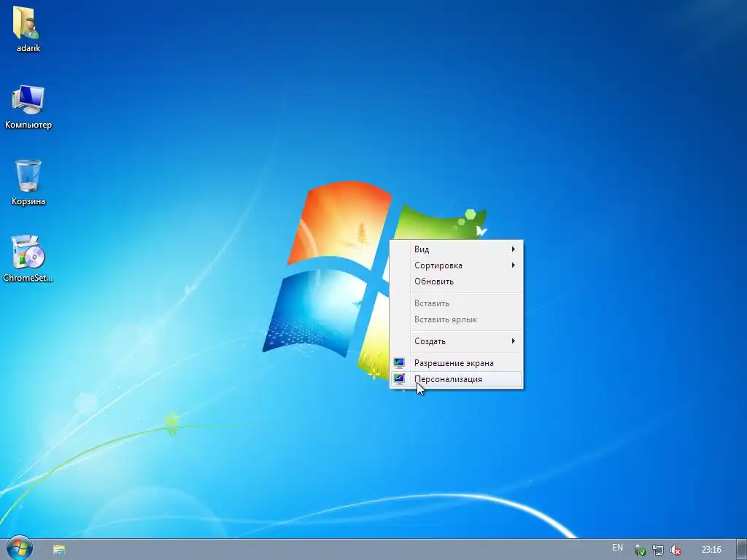The width and height of the screenshot is (747, 560).
Task: Click the disabled Вставить entry
Action: pyautogui.click(x=457, y=303)
